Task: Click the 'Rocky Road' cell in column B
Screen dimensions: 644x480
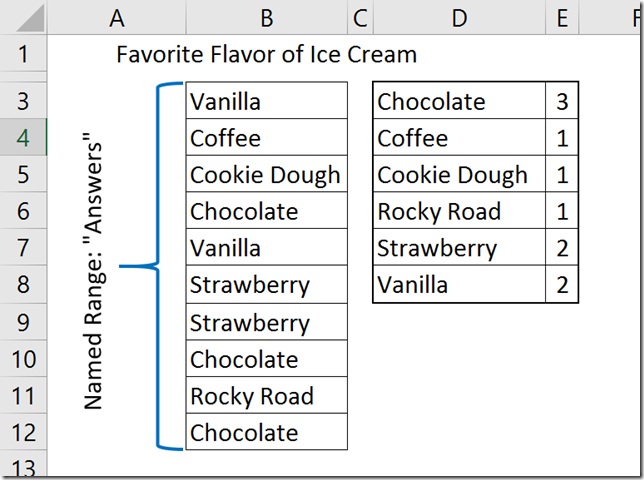Action: 266,396
